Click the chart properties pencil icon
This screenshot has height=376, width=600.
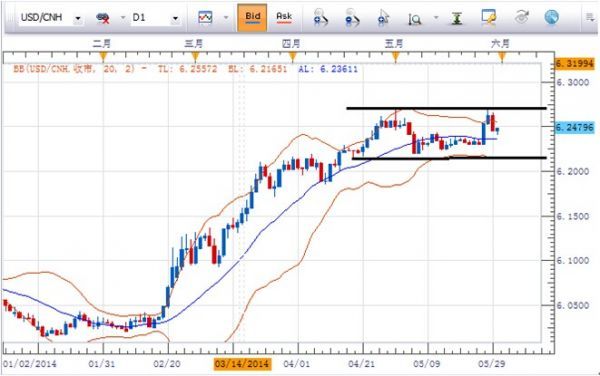488,18
